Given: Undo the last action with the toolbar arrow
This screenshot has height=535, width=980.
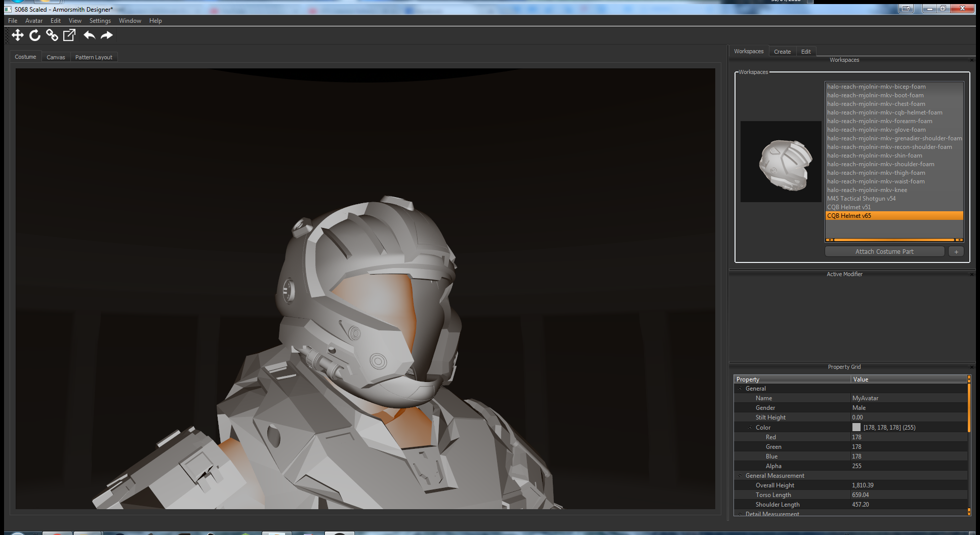Looking at the screenshot, I should [x=89, y=35].
